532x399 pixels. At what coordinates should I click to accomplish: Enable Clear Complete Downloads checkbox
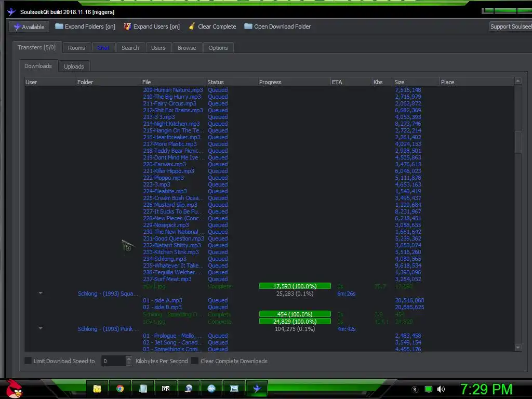(x=195, y=361)
